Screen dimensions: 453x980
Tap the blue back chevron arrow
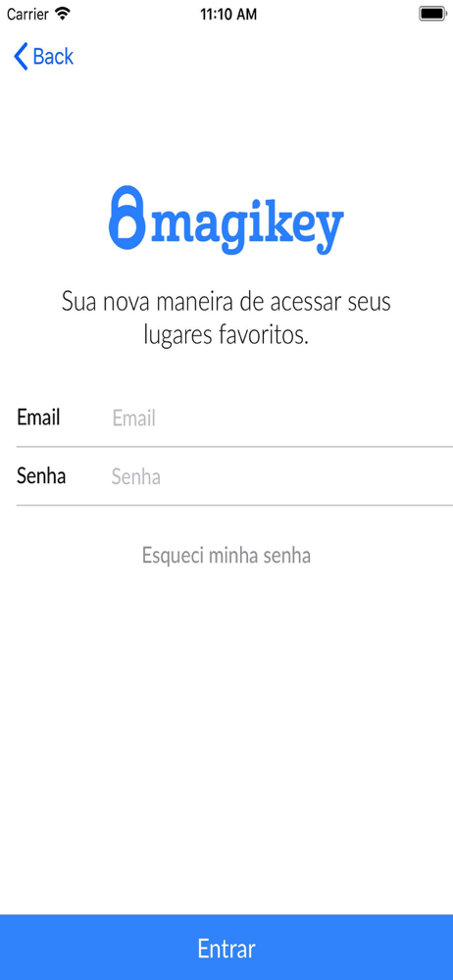[21, 56]
